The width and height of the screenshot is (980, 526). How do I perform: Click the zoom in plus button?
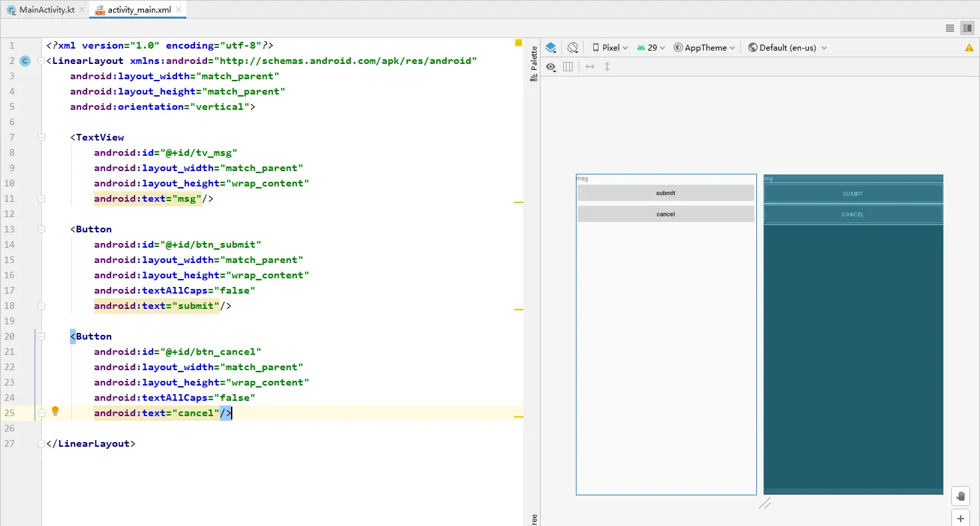[x=960, y=518]
